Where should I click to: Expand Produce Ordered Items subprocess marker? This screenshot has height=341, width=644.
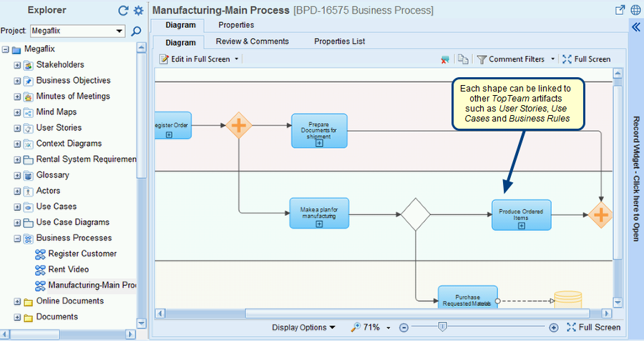pos(521,226)
